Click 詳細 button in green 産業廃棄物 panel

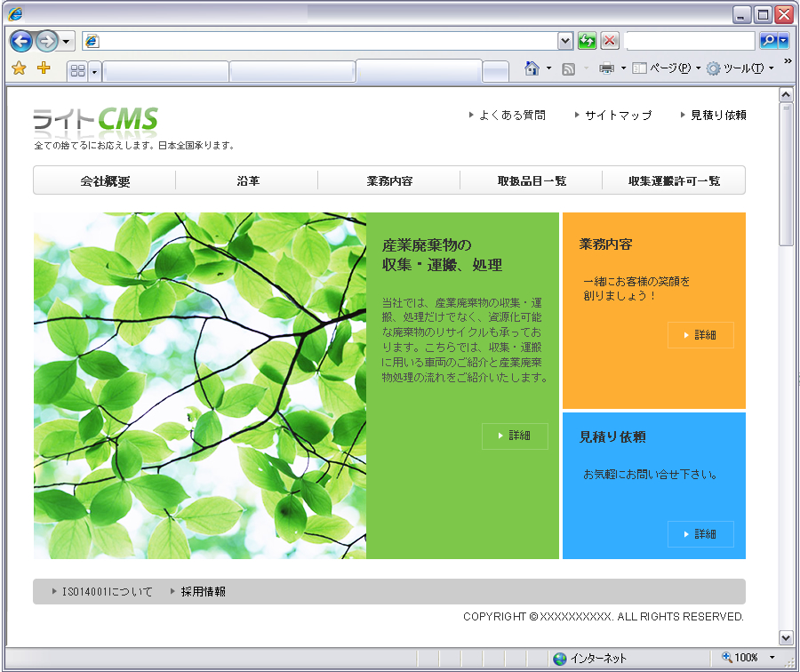click(x=515, y=436)
